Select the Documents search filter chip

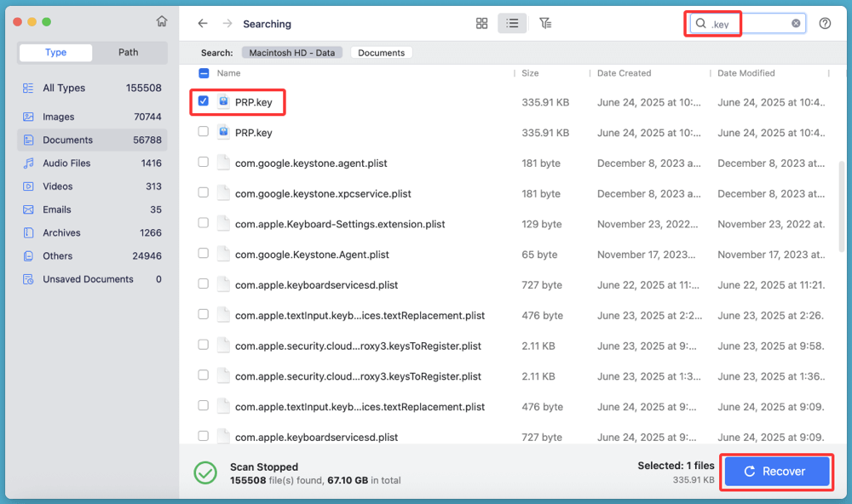pyautogui.click(x=381, y=52)
